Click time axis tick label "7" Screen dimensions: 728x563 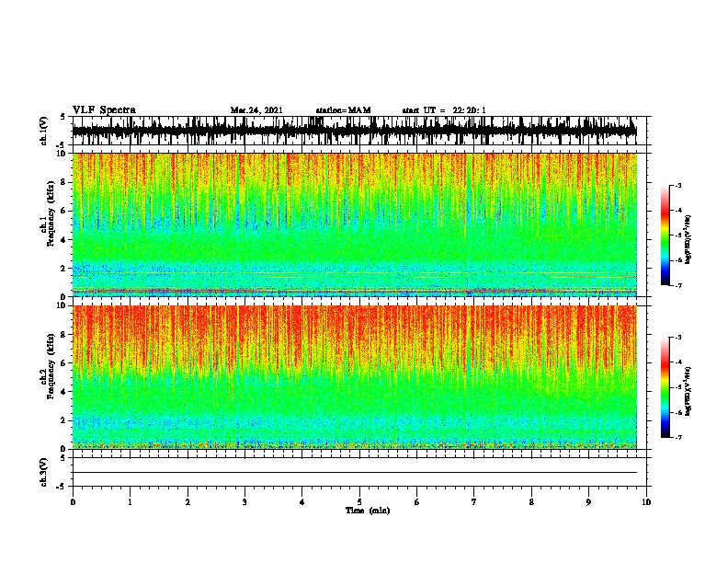[474, 502]
